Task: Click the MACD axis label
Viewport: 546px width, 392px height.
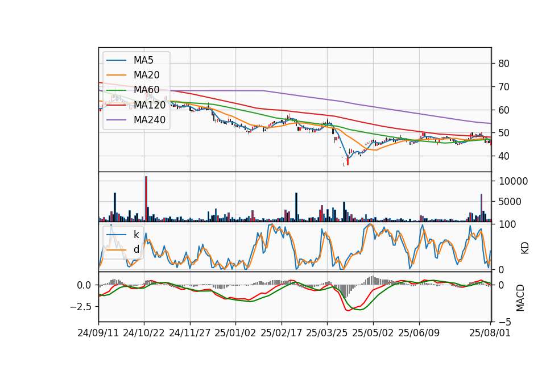Action: 520,298
